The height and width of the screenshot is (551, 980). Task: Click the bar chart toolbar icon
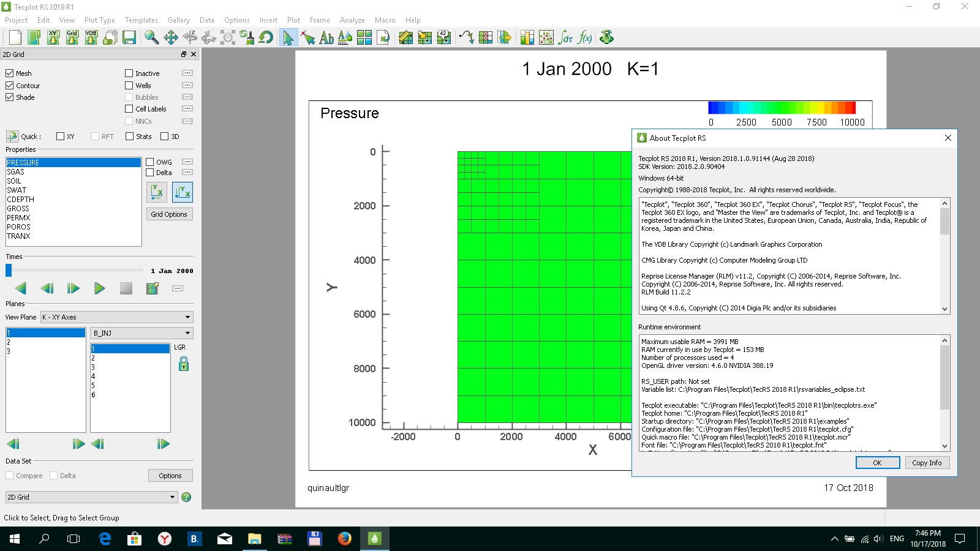tap(527, 38)
